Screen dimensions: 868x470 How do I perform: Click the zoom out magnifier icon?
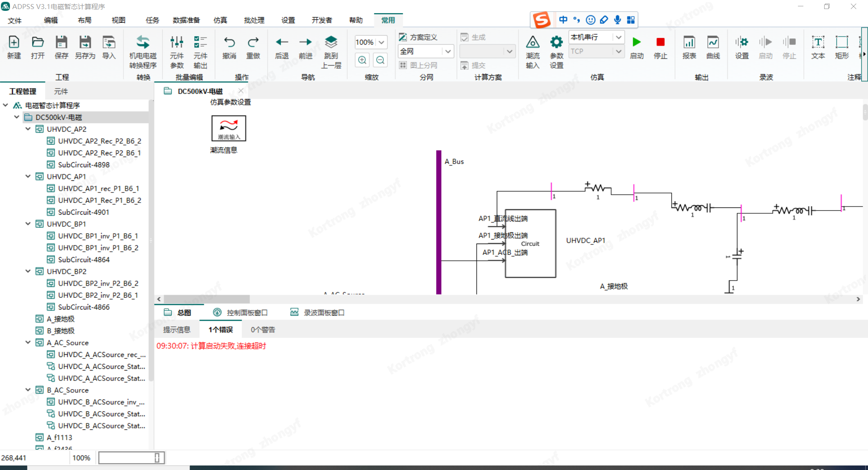(x=381, y=60)
